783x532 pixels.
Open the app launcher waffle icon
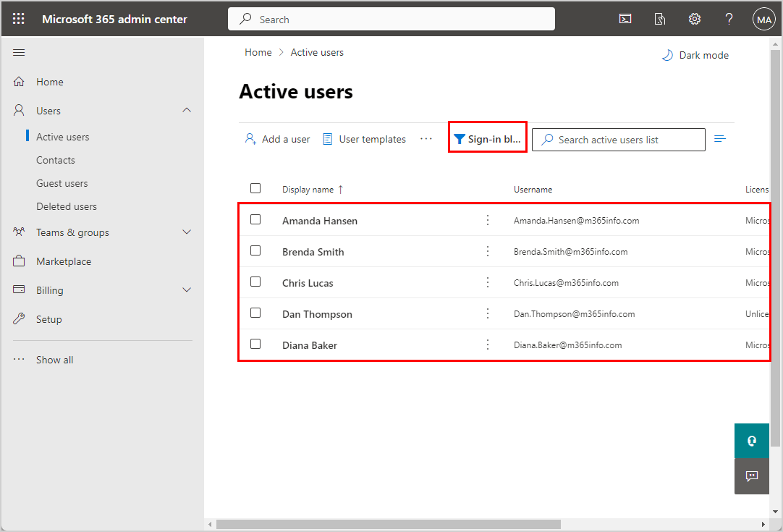19,19
